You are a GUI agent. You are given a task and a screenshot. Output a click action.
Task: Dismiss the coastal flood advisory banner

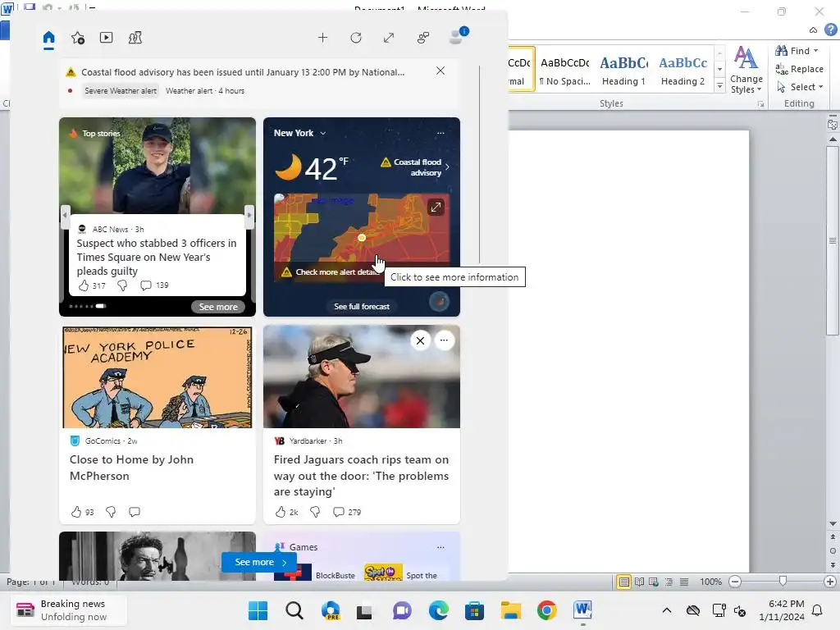pyautogui.click(x=441, y=71)
